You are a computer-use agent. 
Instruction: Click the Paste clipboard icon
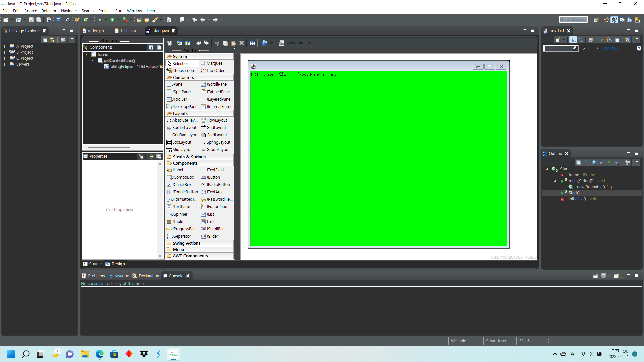pos(233,43)
